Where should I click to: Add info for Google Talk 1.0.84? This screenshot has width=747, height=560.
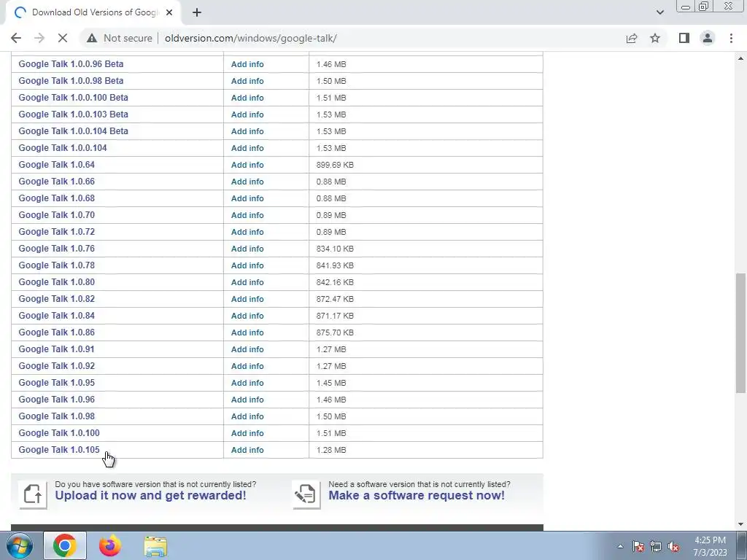click(247, 316)
